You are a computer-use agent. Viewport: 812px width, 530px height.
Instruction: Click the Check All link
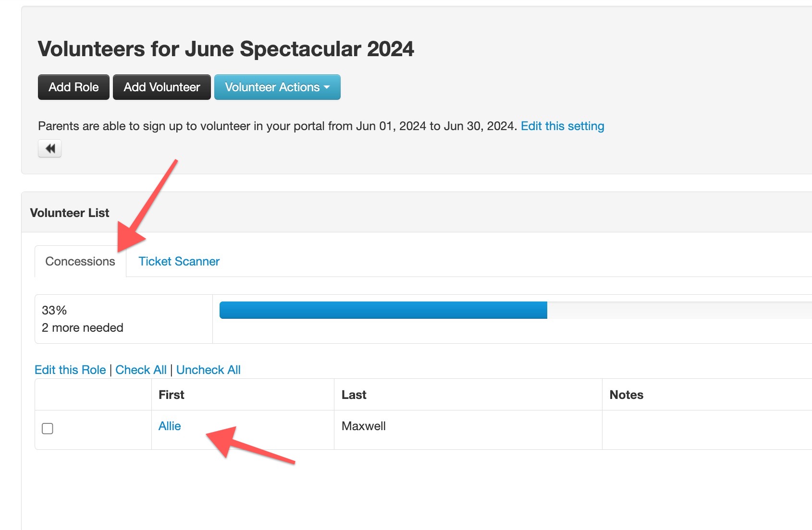141,370
